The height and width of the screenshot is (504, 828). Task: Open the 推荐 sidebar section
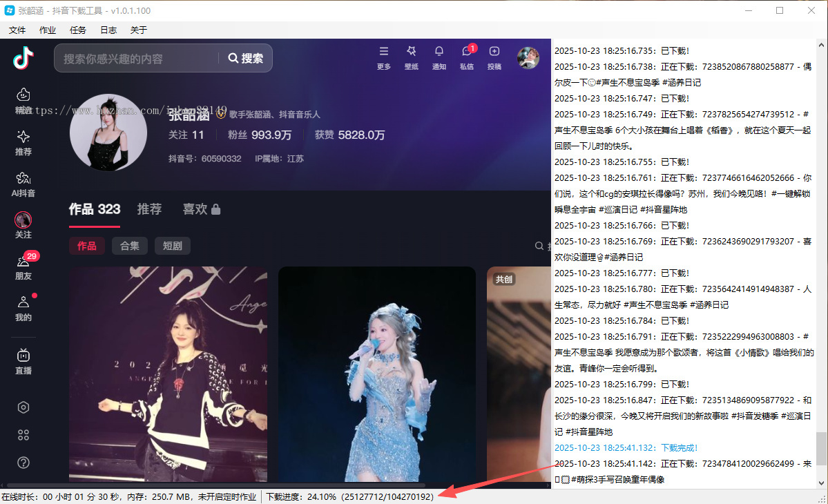click(x=23, y=143)
